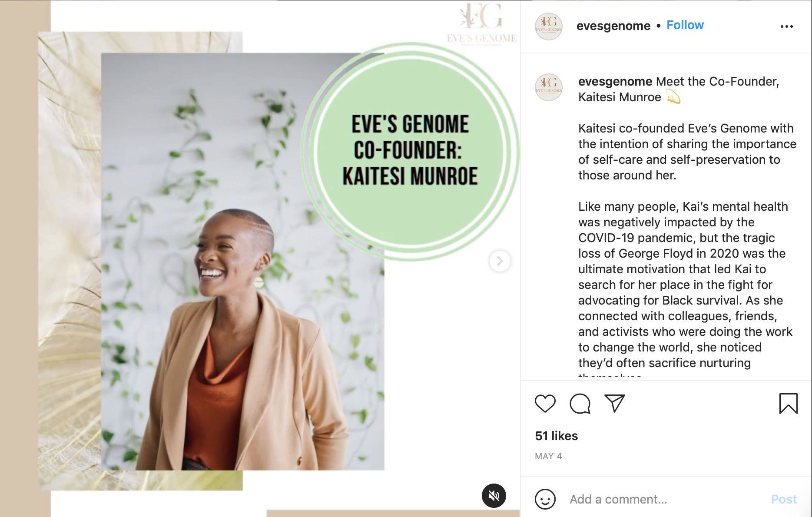This screenshot has height=517, width=812.
Task: Like the post with the heart icon
Action: click(x=545, y=404)
